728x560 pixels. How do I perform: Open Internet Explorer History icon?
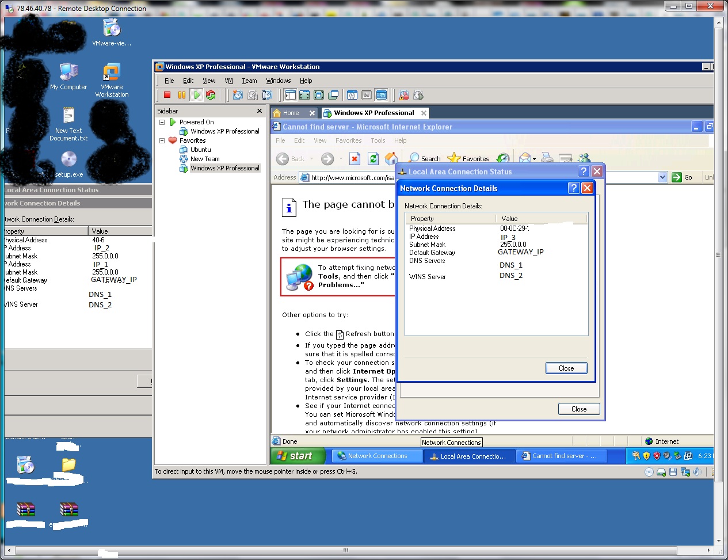click(503, 159)
